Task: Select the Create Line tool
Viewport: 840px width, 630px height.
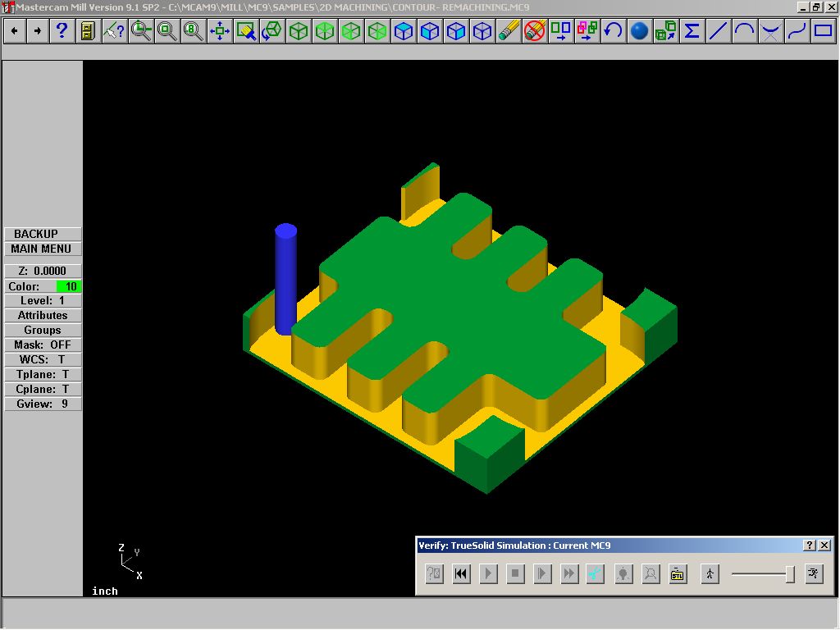Action: pyautogui.click(x=719, y=31)
